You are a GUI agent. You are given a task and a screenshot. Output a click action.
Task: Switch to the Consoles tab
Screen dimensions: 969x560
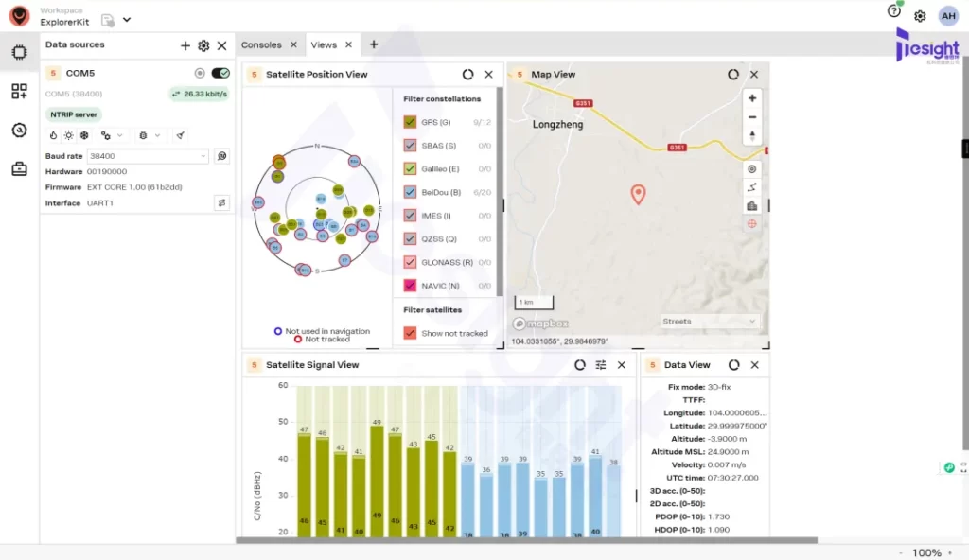pyautogui.click(x=261, y=44)
